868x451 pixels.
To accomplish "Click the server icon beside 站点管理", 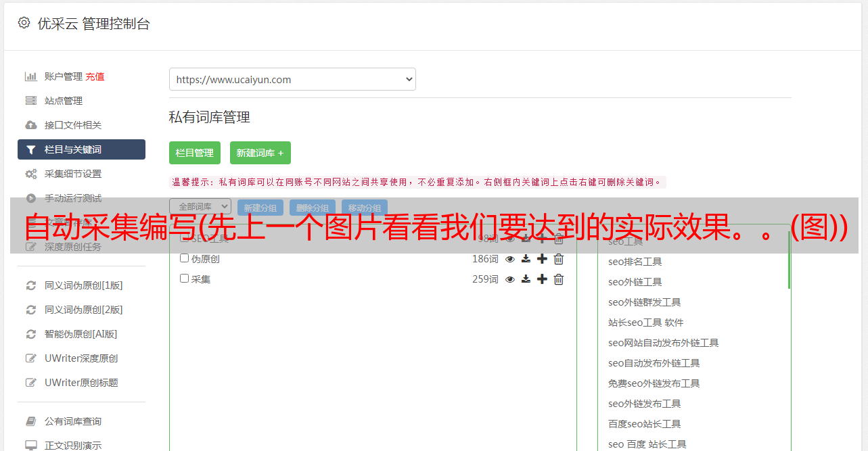I will tap(31, 101).
